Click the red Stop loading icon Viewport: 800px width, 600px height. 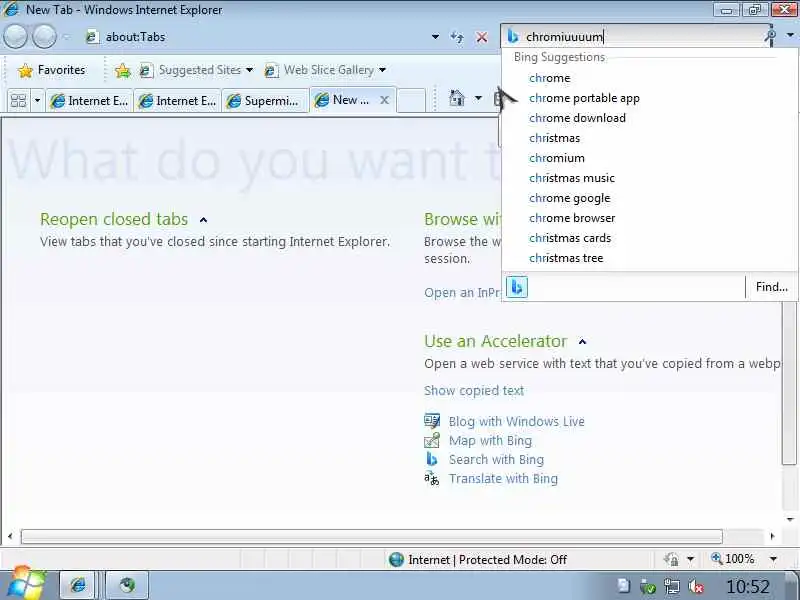pos(481,37)
